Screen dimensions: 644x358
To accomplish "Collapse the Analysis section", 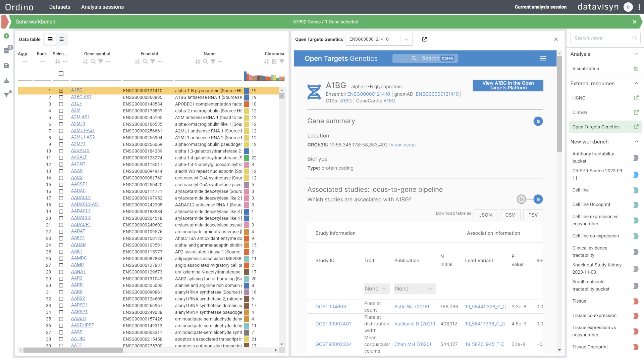I will click(637, 54).
